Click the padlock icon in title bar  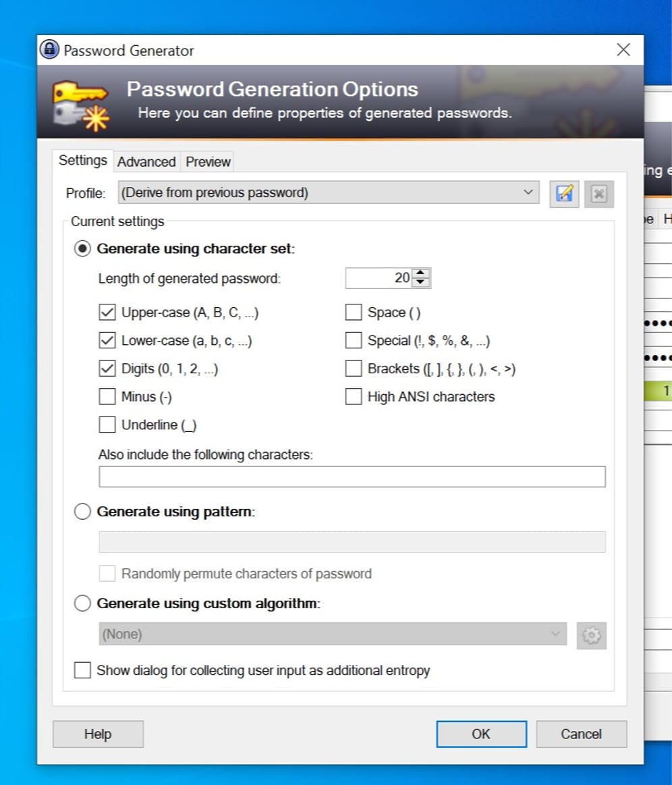[49, 51]
